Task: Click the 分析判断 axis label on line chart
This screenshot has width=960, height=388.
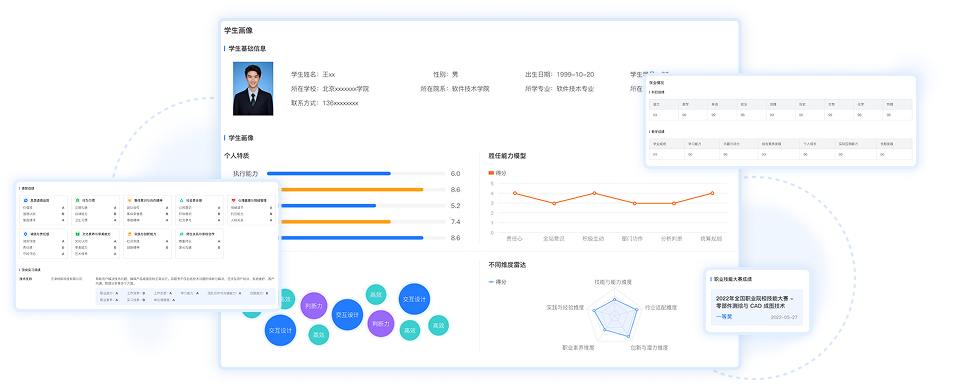Action: coord(672,239)
